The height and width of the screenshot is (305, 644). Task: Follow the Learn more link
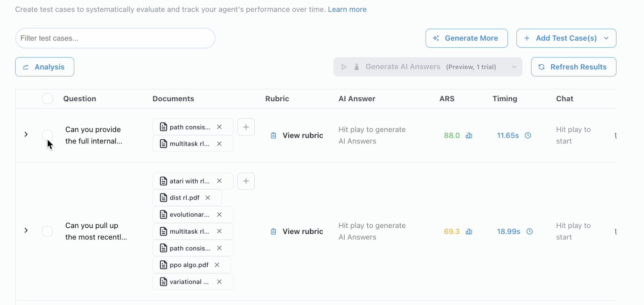[x=347, y=9]
